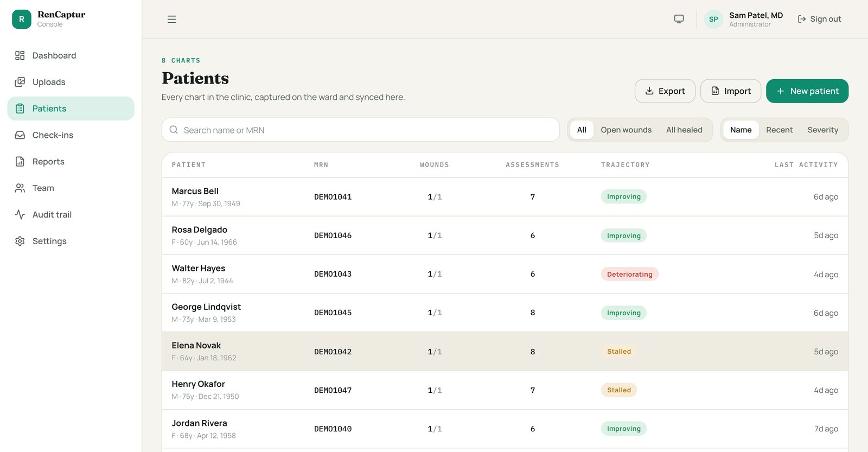Image resolution: width=868 pixels, height=452 pixels.
Task: Import patient charts
Action: pos(731,91)
